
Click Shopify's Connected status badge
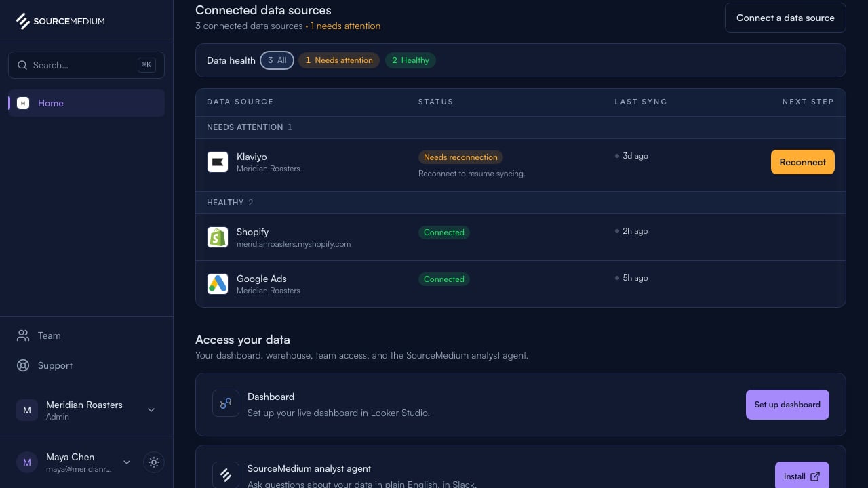click(444, 232)
